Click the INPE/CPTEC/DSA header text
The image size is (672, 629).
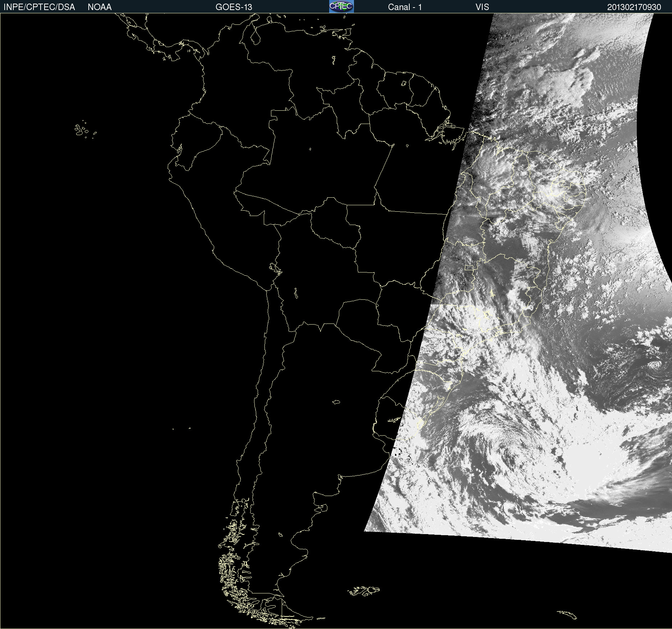point(39,7)
